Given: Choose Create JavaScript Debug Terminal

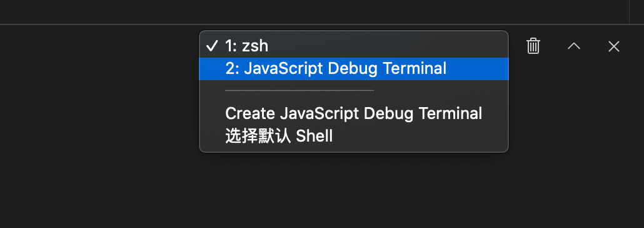Looking at the screenshot, I should (354, 113).
